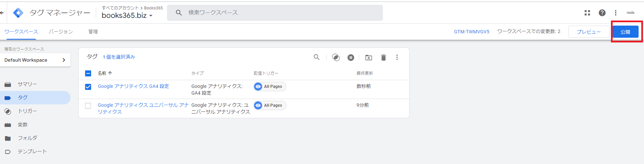The width and height of the screenshot is (644, 164).
Task: Move selected tag to folder icon
Action: [x=368, y=58]
